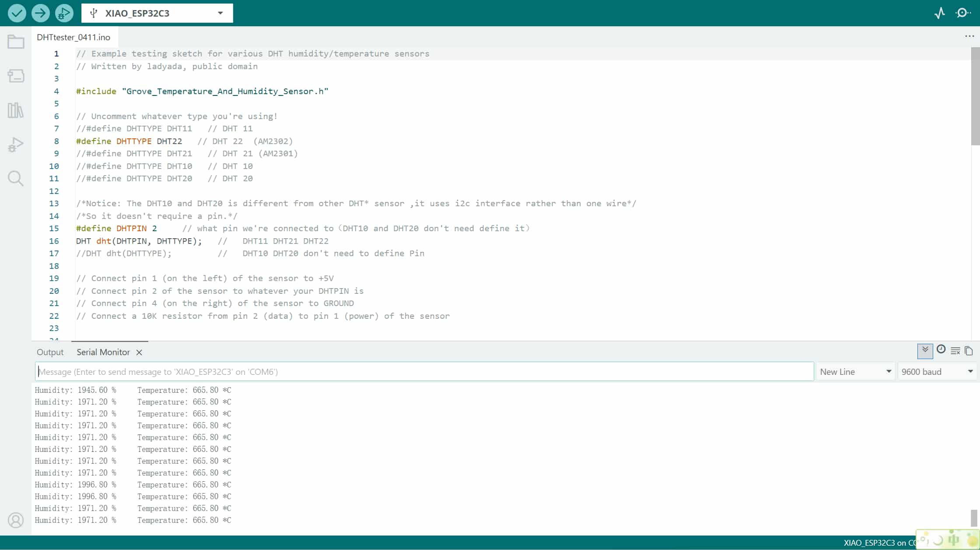Click the #include Grove_Temperature_And_Humidity_Sensor.h line

(x=202, y=91)
